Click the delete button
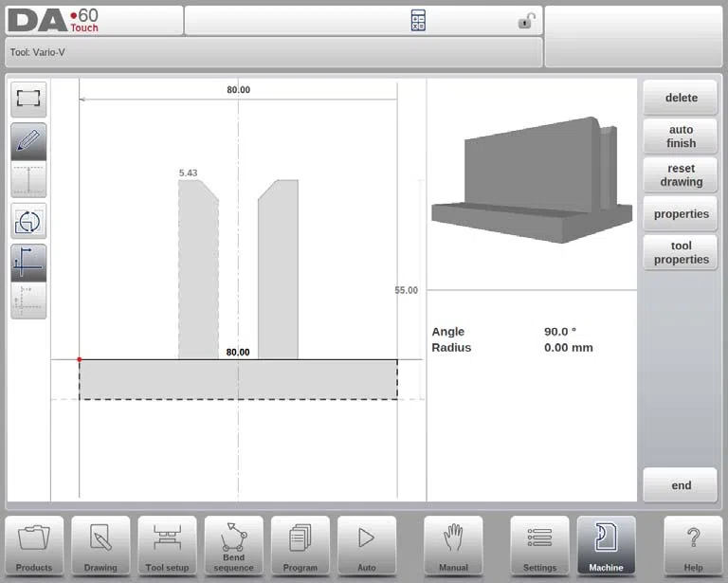The height and width of the screenshot is (583, 728). tap(681, 98)
